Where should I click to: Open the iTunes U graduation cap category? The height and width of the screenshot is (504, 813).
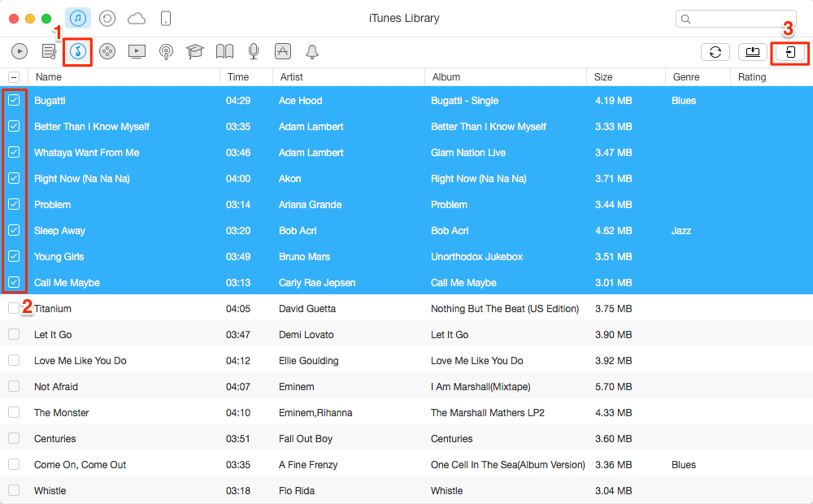195,51
